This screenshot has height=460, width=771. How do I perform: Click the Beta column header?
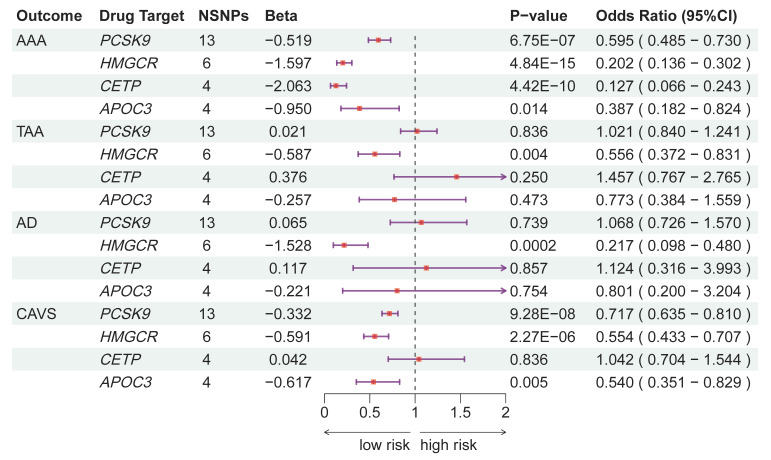click(282, 18)
